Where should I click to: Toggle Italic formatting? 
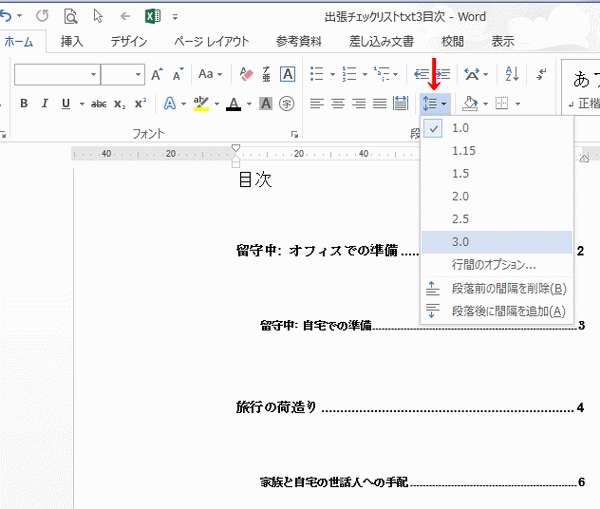pyautogui.click(x=45, y=103)
